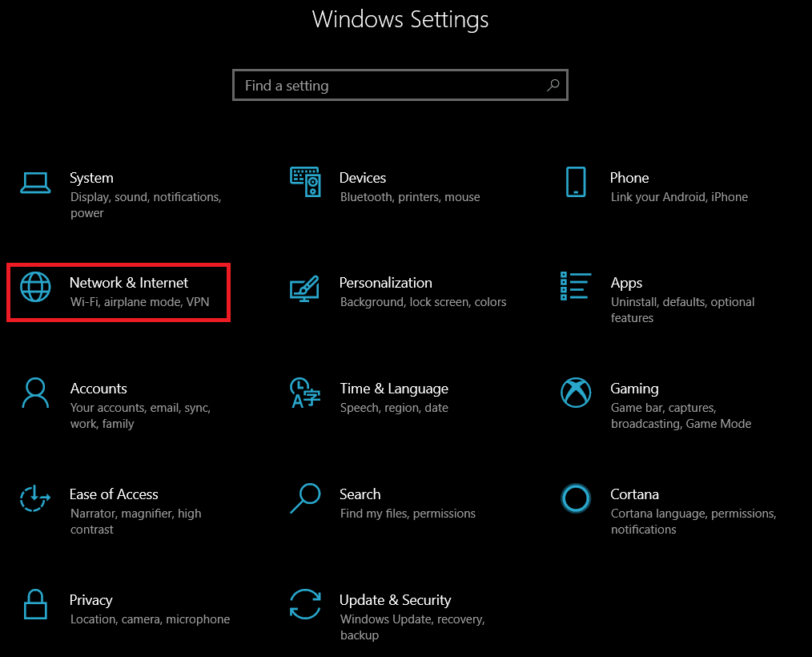Click the Network & Internet globe icon
Viewport: 812px width, 657px height.
tap(35, 287)
